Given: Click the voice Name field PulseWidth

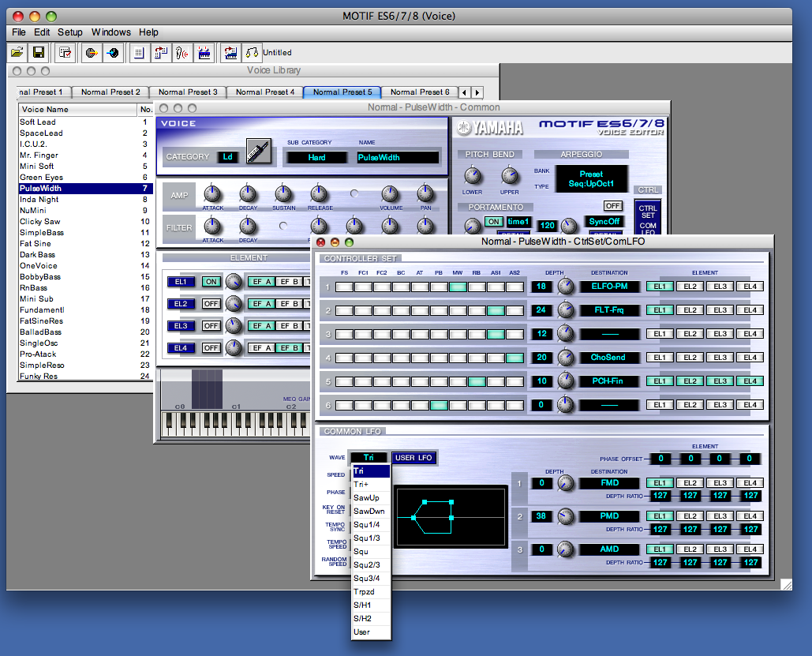Looking at the screenshot, I should coord(398,158).
